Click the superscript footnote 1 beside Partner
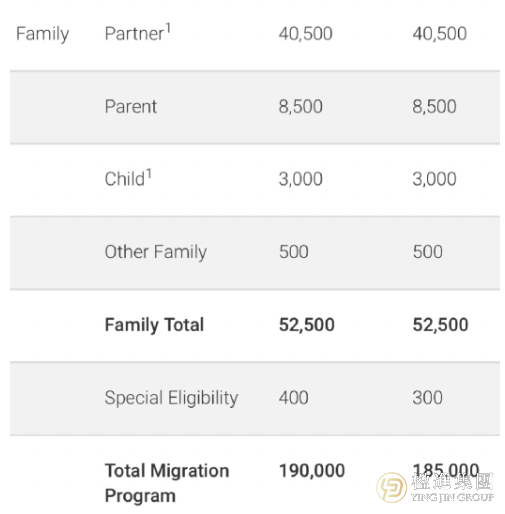Viewport: 505px width, 514px height. tap(168, 28)
